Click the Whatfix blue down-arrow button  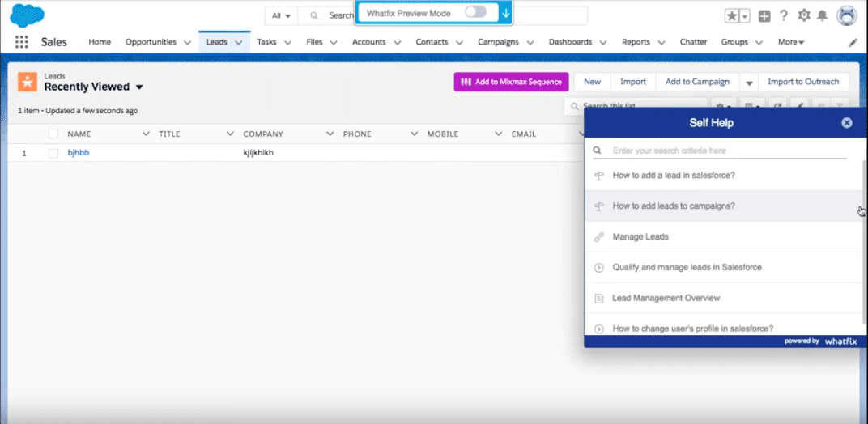(x=505, y=13)
